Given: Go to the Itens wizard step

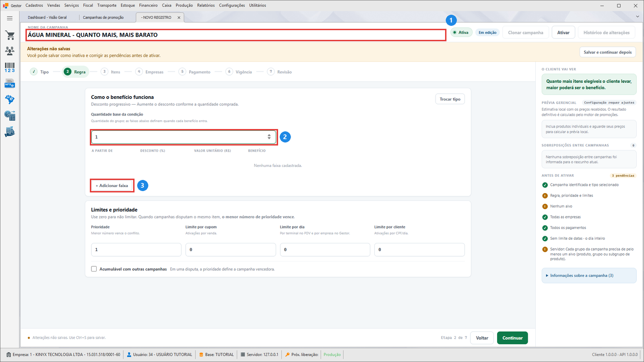Looking at the screenshot, I should pyautogui.click(x=111, y=72).
